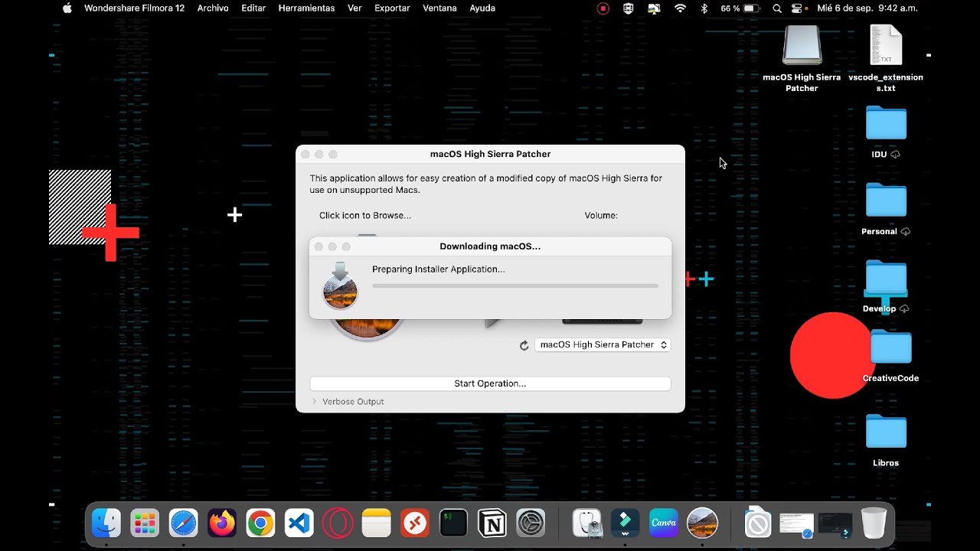980x551 pixels.
Task: Click 'Preparing Installer Application...' status text
Action: click(x=439, y=269)
